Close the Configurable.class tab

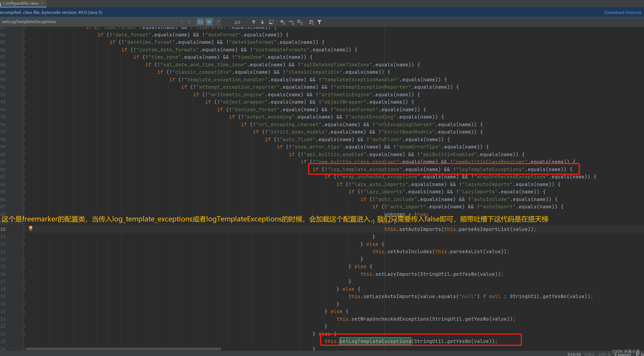[42, 3]
